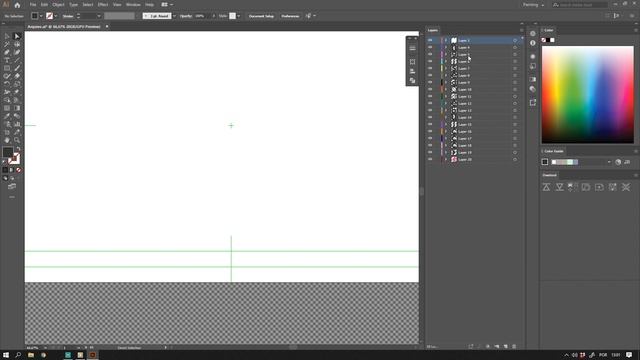640x360 pixels.
Task: Open stroke color dropdown in control bar
Action: pos(56,16)
